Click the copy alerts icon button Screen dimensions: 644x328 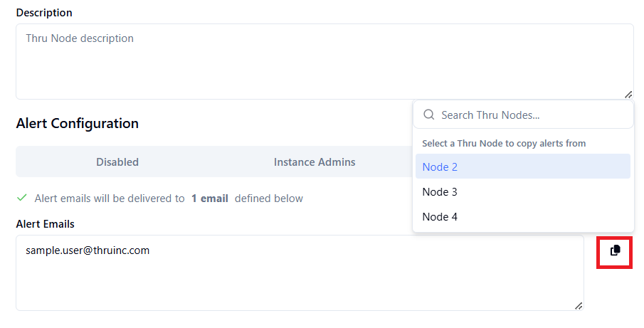tap(616, 250)
